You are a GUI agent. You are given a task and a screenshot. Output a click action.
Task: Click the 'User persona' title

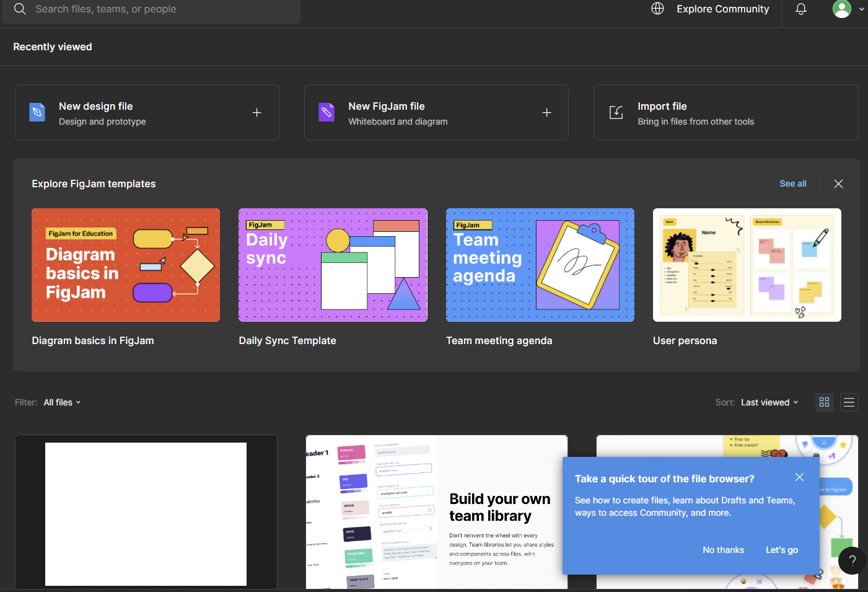(685, 340)
